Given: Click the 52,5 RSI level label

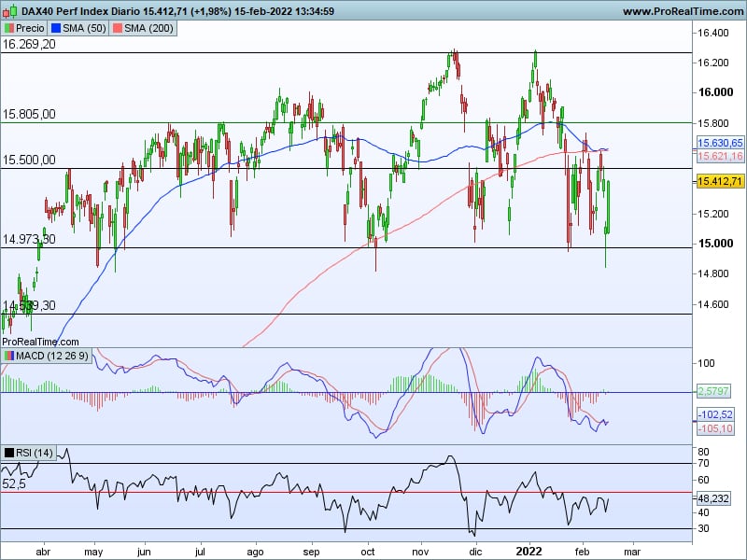Looking at the screenshot, I should click(x=14, y=484).
